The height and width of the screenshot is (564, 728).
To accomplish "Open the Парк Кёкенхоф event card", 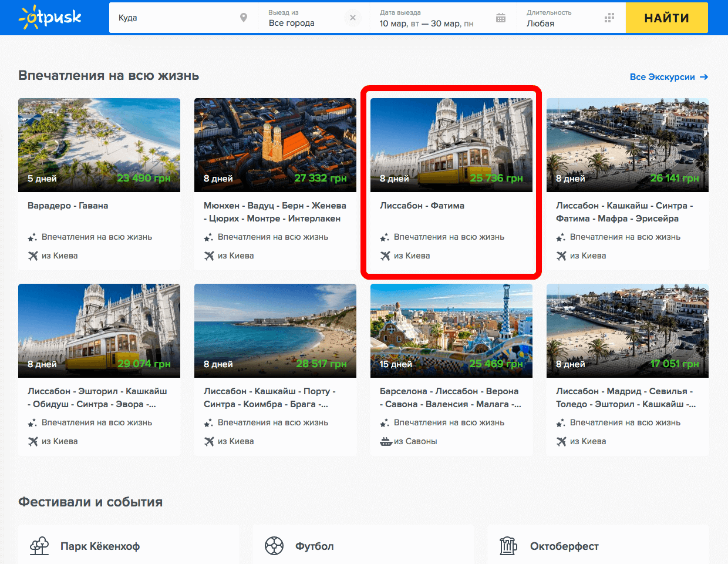I will point(129,545).
